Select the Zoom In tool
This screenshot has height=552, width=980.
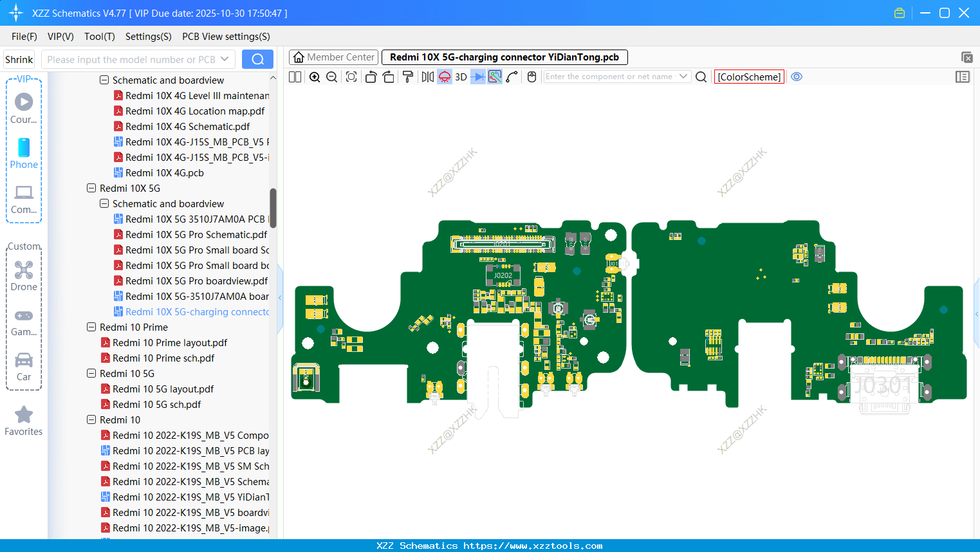click(314, 77)
